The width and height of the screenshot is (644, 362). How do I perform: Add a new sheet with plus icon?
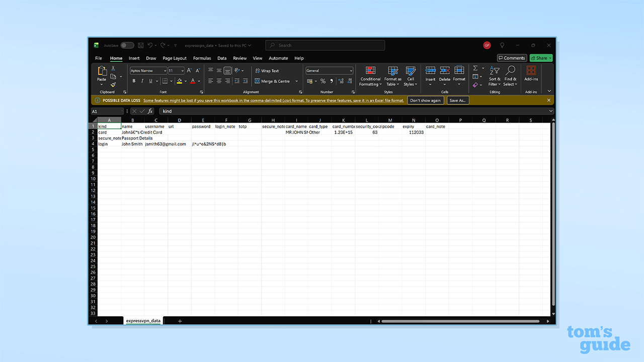(180, 321)
